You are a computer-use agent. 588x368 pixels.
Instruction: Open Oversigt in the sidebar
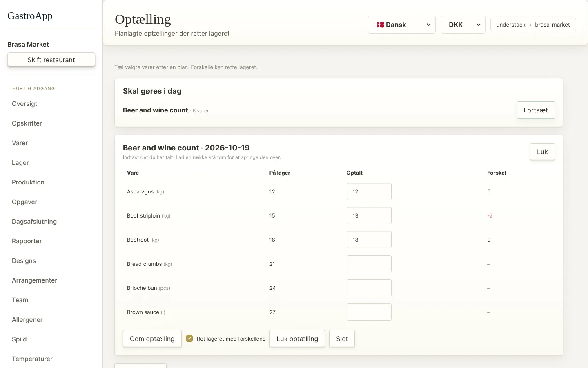click(x=24, y=104)
